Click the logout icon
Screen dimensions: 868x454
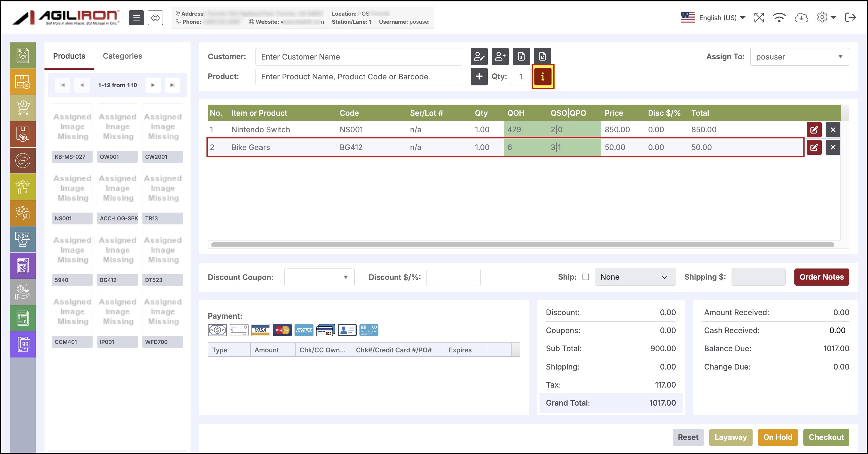pyautogui.click(x=851, y=17)
